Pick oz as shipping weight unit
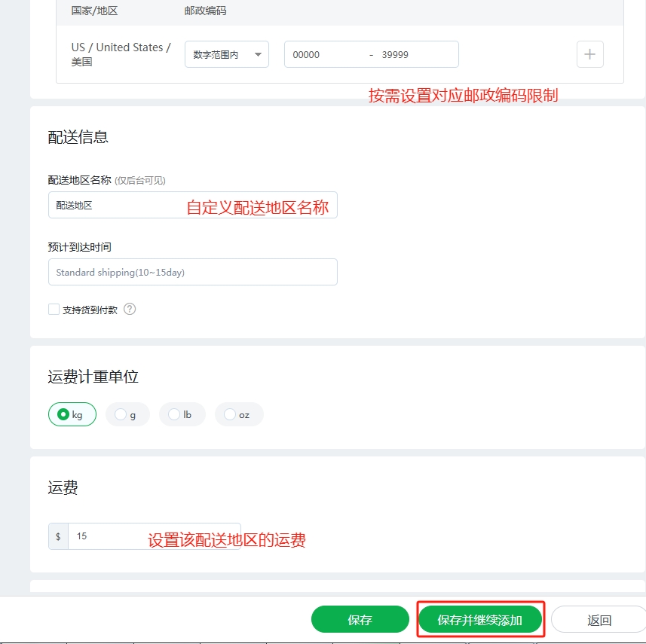This screenshot has width=646, height=644. [x=238, y=414]
